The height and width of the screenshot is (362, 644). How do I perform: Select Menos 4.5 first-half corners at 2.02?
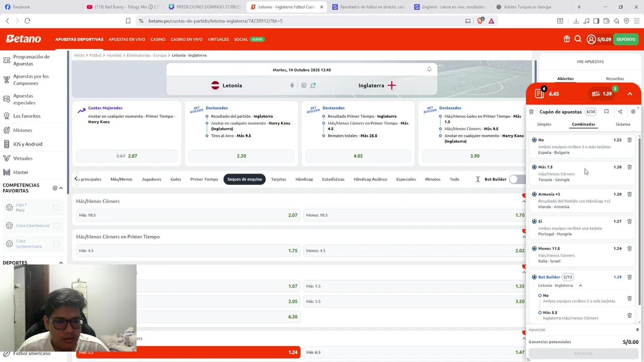coord(415,251)
